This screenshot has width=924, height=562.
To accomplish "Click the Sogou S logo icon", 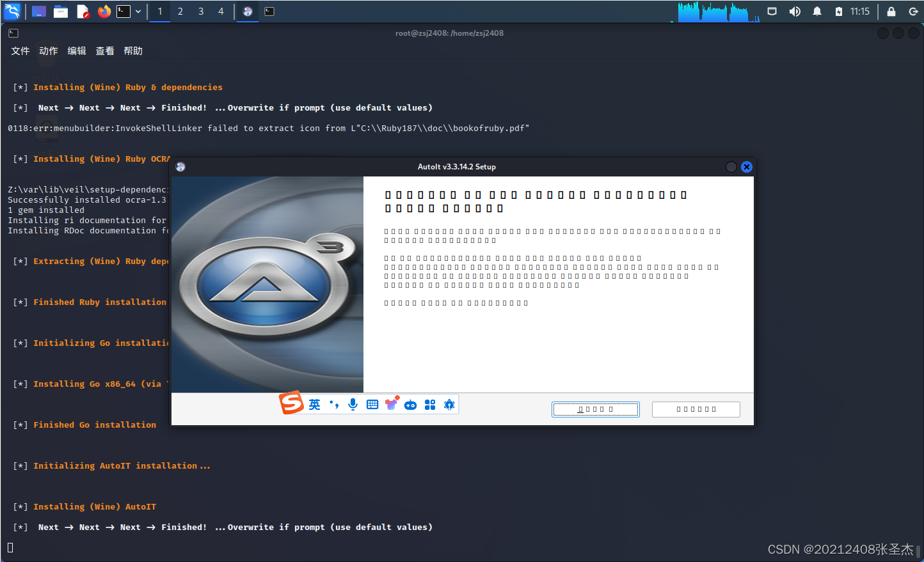I will pyautogui.click(x=291, y=403).
